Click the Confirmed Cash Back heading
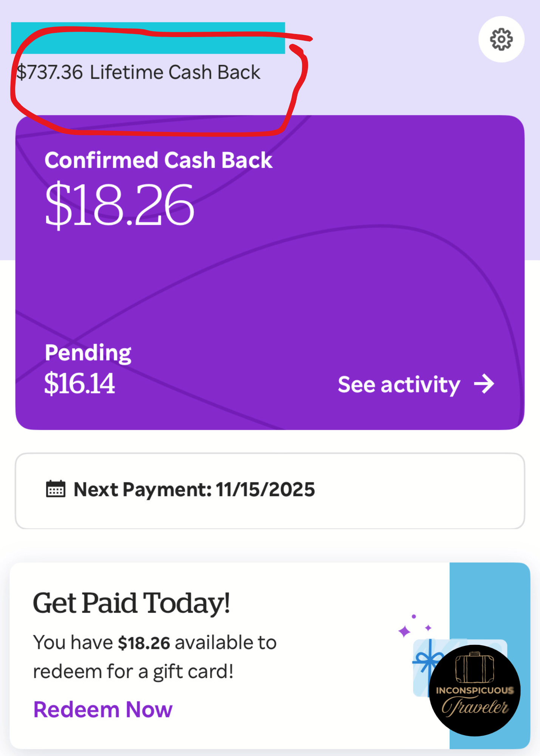The height and width of the screenshot is (756, 540). [x=158, y=160]
